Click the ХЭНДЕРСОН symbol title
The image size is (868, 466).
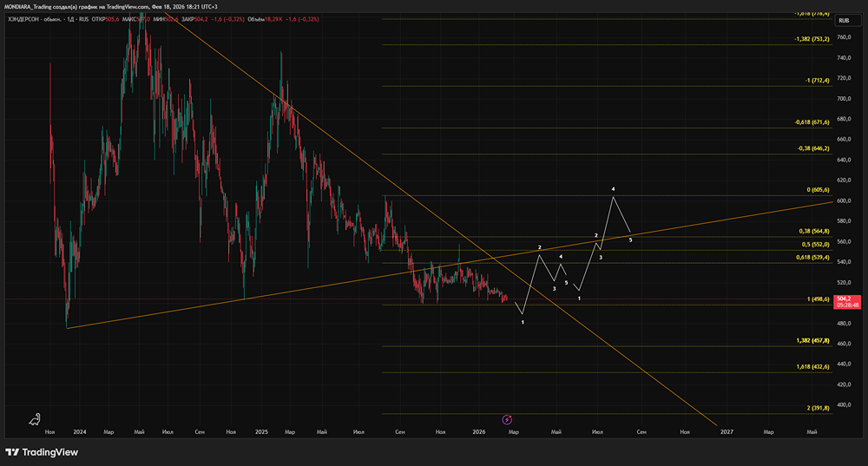(x=23, y=19)
